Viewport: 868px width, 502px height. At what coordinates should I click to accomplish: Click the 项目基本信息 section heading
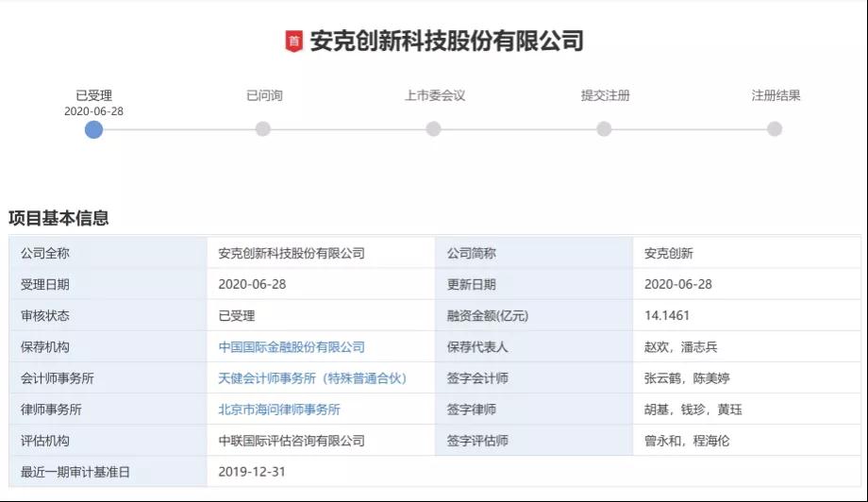click(x=58, y=218)
